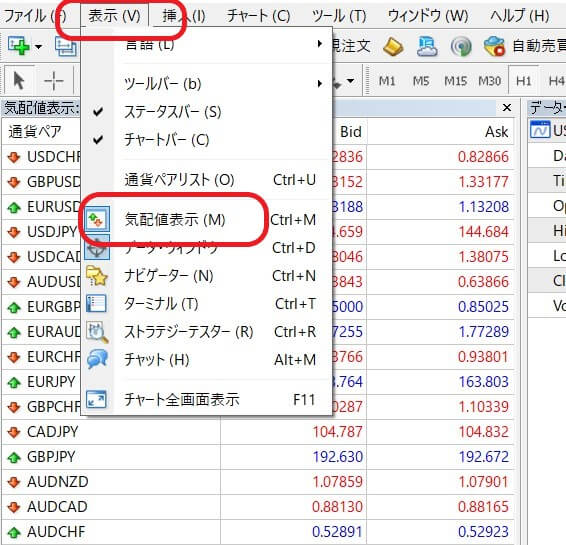Select the AUDNZD row

point(258,482)
